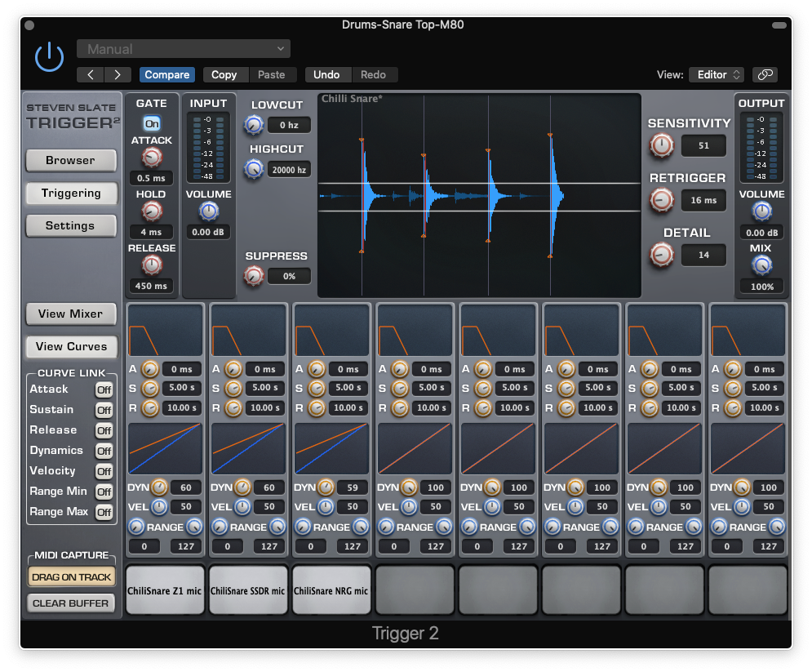
Task: Enable the Dynamics curve link toggle
Action: tap(104, 451)
